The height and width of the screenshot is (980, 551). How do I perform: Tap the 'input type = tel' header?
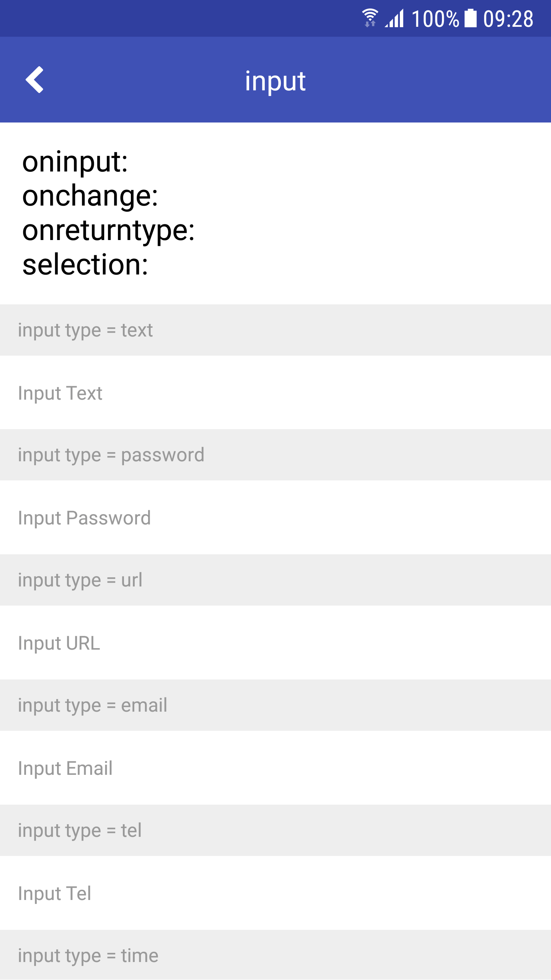point(80,830)
